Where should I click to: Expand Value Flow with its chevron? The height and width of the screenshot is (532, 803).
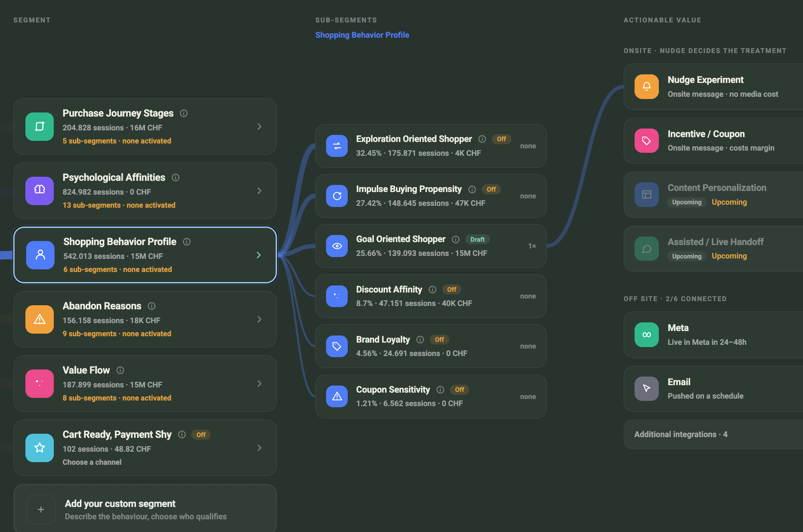(259, 384)
